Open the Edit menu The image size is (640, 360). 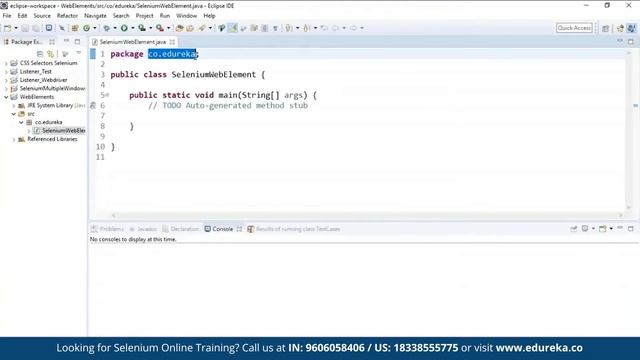click(x=22, y=16)
